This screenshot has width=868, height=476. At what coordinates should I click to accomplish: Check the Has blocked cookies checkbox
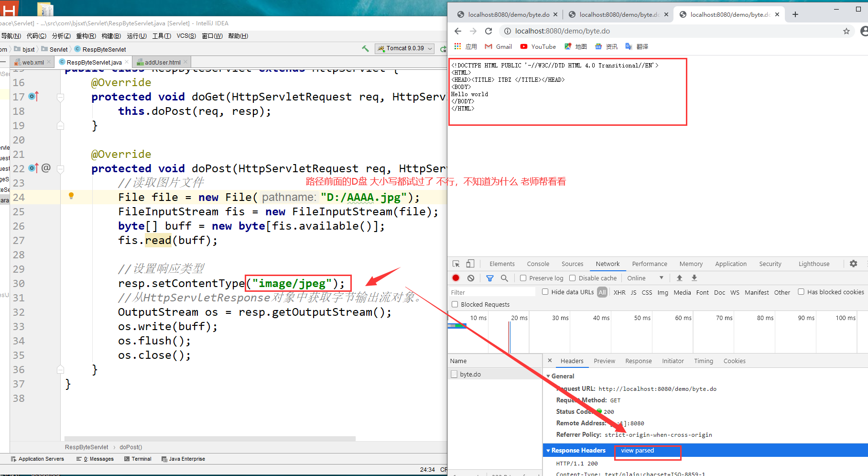(x=801, y=292)
